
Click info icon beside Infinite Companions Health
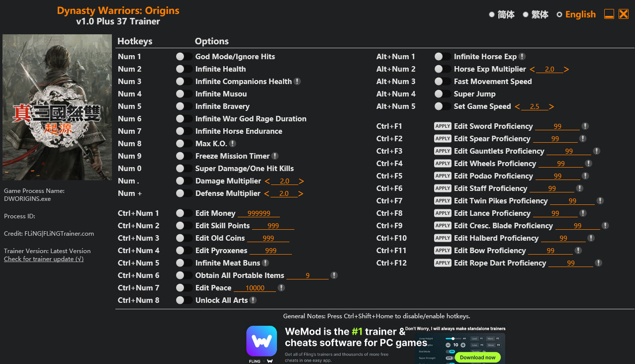(x=297, y=82)
